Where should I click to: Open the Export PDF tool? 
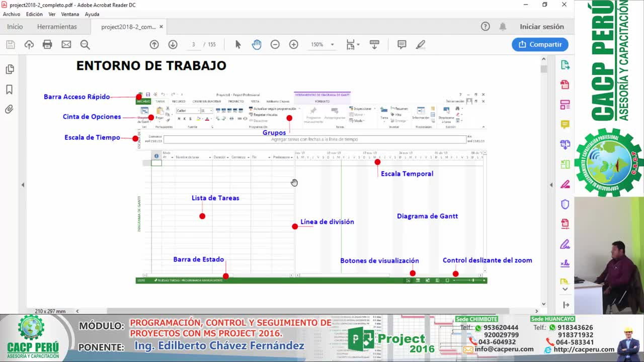pyautogui.click(x=565, y=64)
